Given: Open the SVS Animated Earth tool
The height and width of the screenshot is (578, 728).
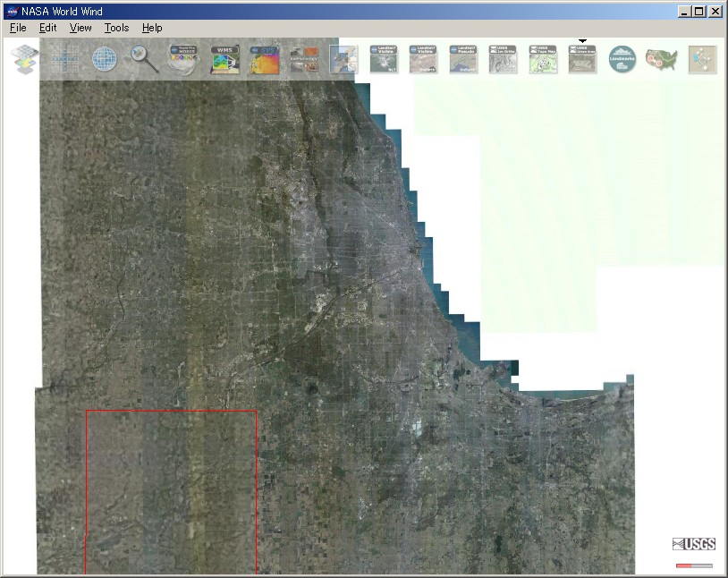Looking at the screenshot, I should [x=263, y=59].
